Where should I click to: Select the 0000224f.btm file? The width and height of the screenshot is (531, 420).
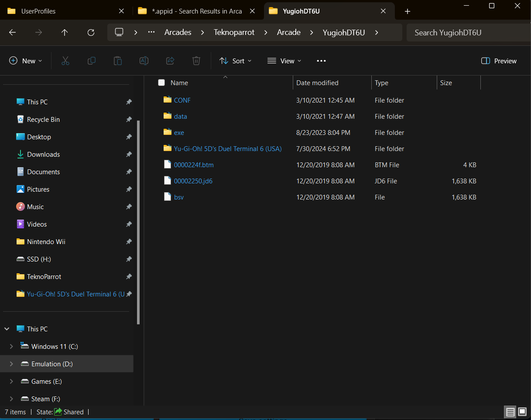pyautogui.click(x=194, y=165)
